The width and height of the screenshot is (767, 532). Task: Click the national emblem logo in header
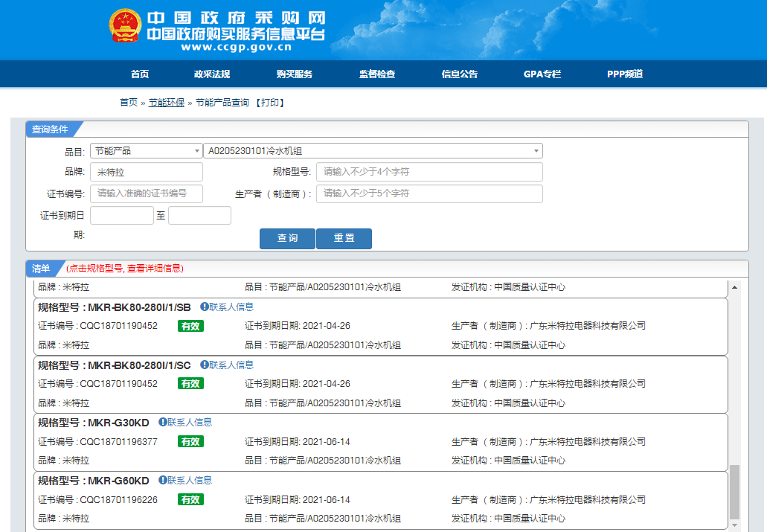pos(125,25)
